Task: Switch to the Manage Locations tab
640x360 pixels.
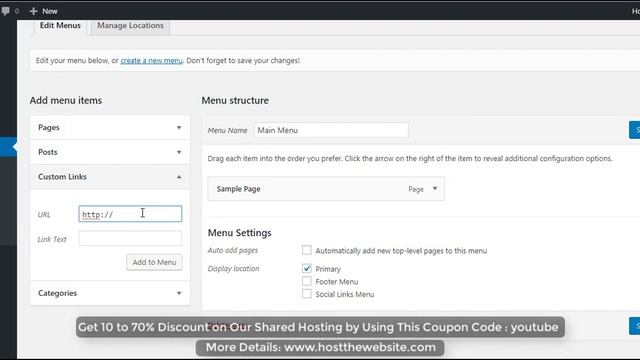Action: tap(130, 25)
